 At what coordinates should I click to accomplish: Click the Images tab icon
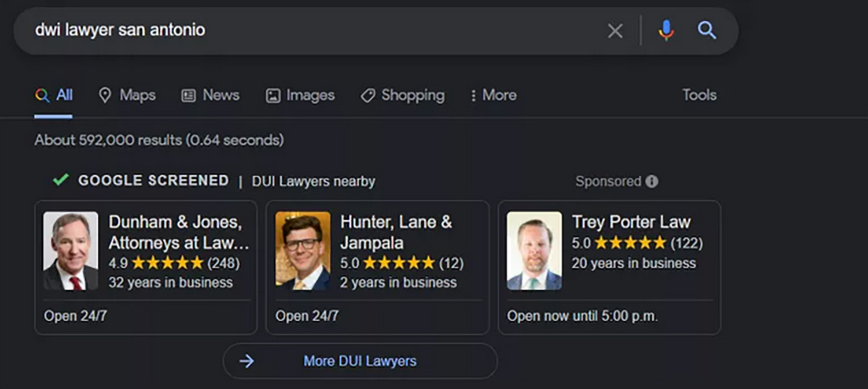coord(271,95)
